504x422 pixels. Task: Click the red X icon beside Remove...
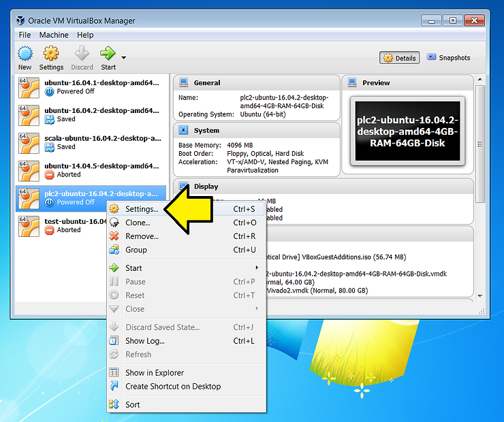pos(114,236)
